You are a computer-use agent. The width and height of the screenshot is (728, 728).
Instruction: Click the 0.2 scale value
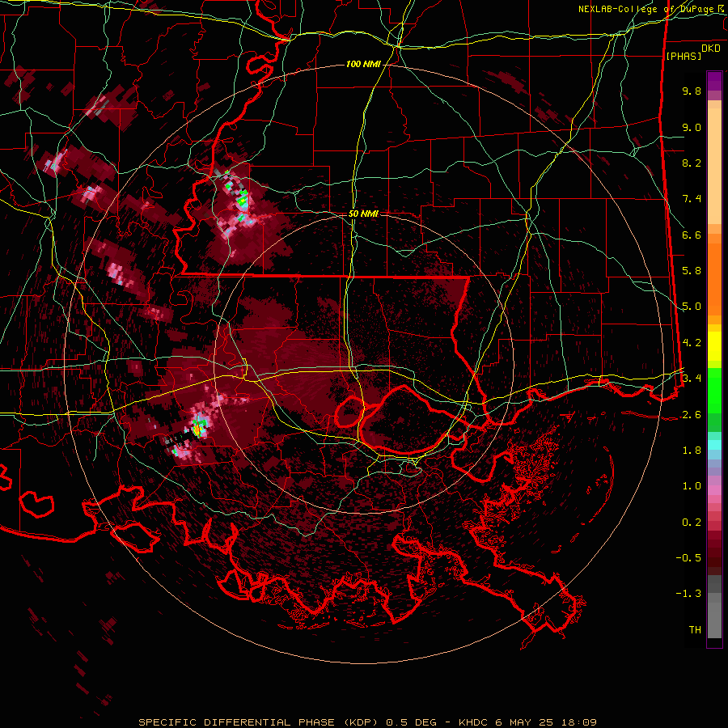(x=692, y=523)
